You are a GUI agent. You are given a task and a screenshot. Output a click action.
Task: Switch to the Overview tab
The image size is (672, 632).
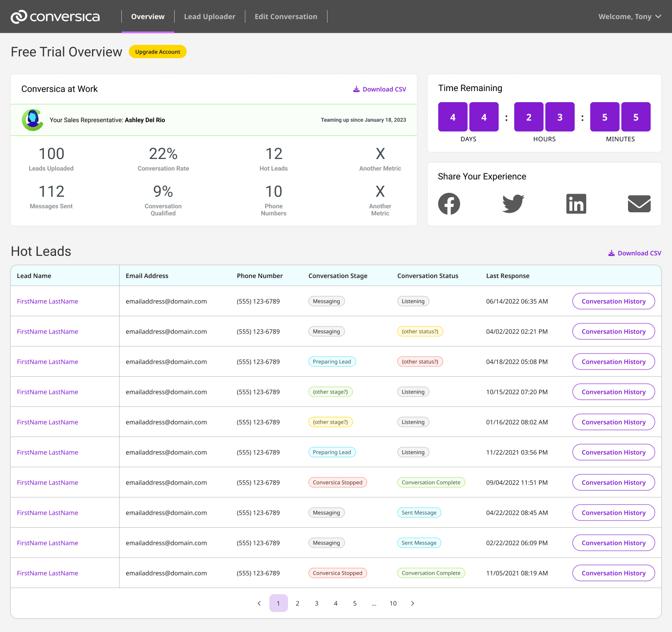[148, 16]
